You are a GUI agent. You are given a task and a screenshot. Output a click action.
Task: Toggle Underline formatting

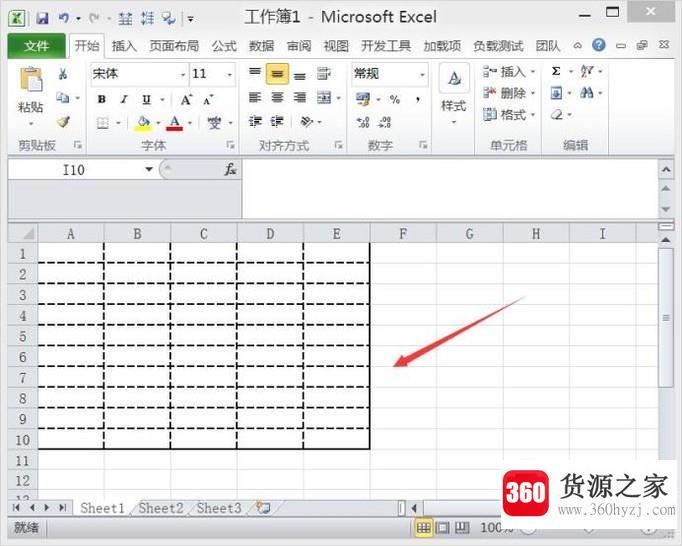pyautogui.click(x=147, y=100)
